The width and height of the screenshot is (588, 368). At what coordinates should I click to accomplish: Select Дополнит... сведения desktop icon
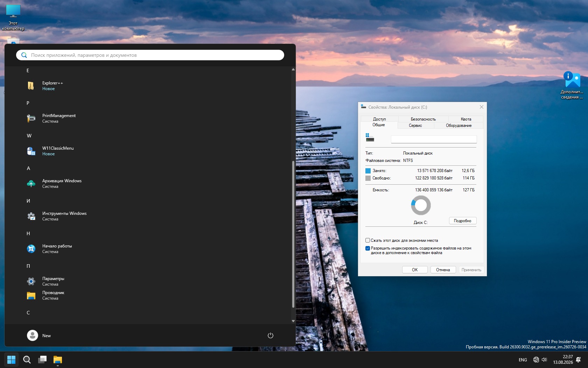pos(572,85)
